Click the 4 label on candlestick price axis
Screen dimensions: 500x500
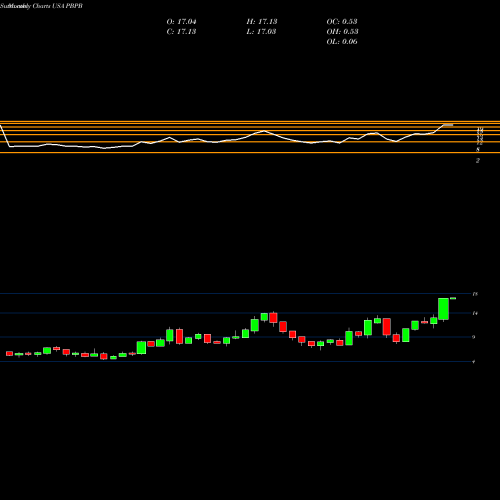(x=474, y=362)
